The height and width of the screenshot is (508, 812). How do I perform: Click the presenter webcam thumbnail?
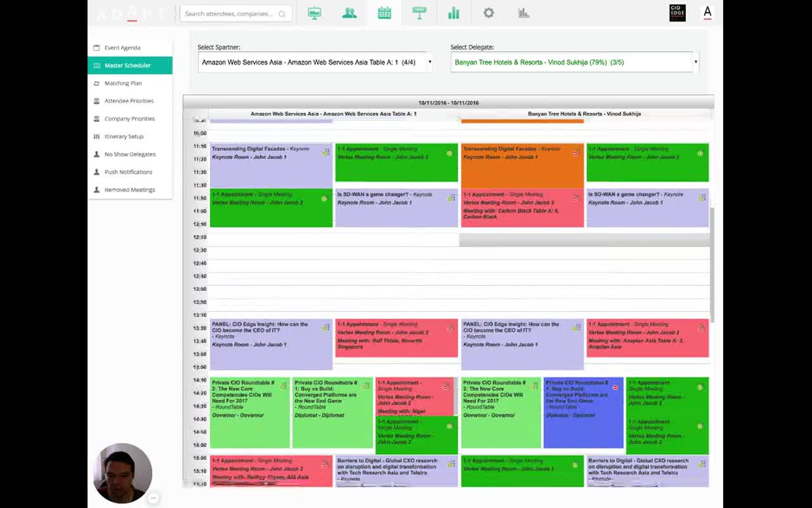tap(122, 473)
